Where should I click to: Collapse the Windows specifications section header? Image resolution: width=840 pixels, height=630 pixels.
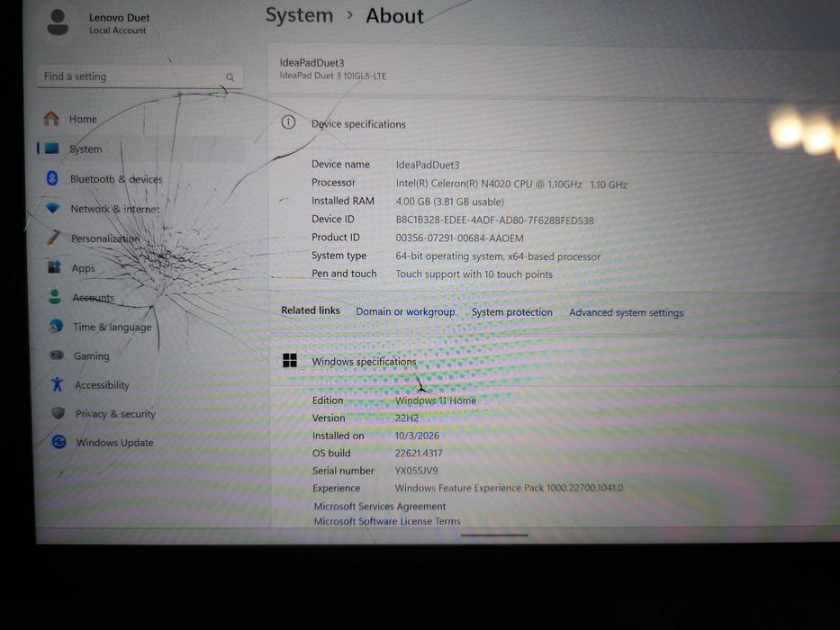point(554,361)
